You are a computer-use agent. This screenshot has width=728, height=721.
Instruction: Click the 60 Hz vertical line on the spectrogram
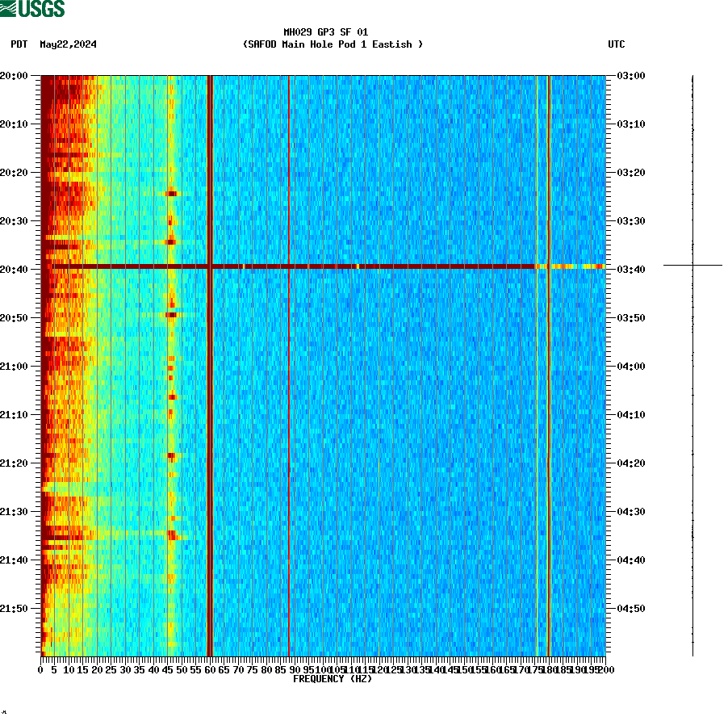click(209, 363)
